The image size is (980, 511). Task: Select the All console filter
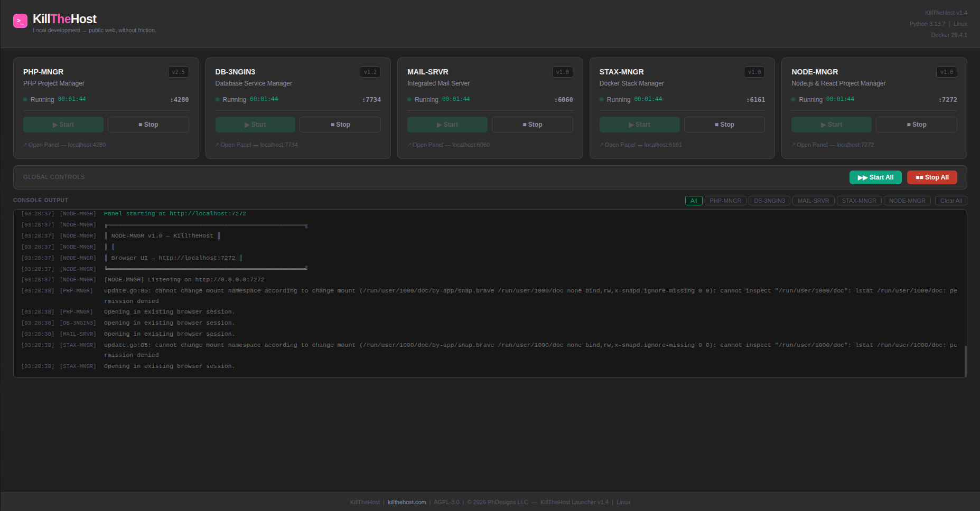[x=694, y=201]
